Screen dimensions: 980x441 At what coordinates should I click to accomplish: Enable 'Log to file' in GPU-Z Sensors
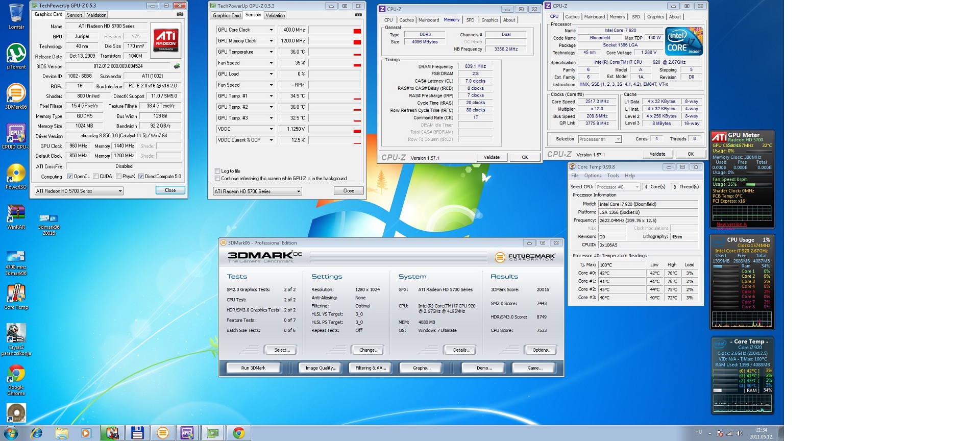click(217, 171)
